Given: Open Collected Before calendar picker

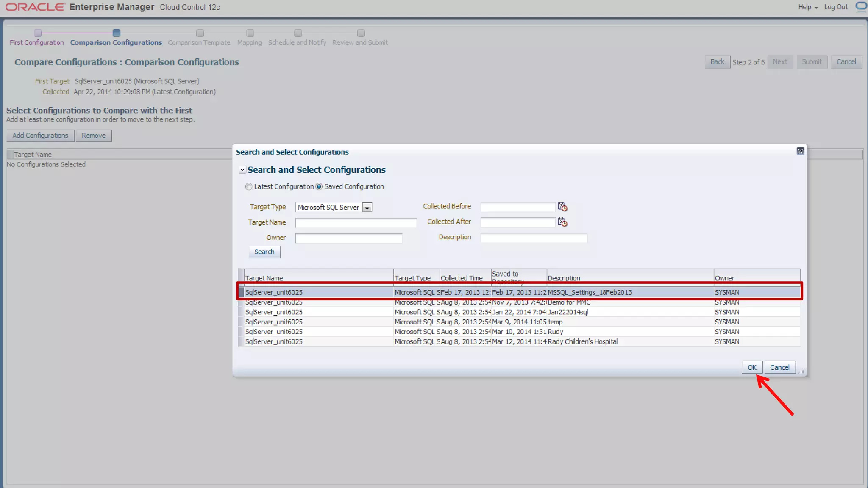Looking at the screenshot, I should coord(562,207).
